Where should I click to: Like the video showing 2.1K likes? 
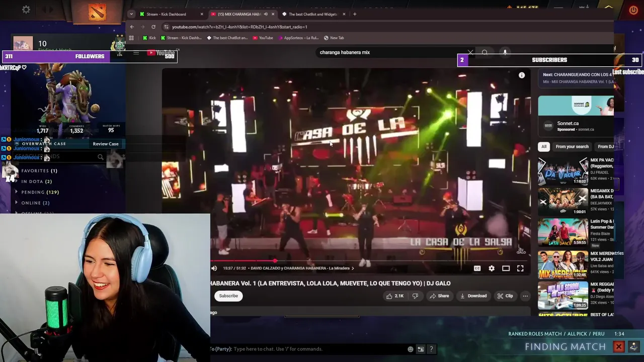tap(395, 296)
